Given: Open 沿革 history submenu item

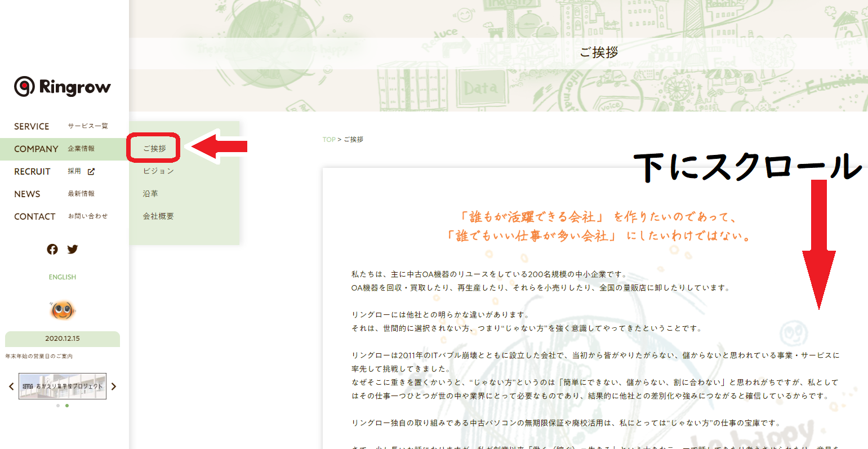Looking at the screenshot, I should pyautogui.click(x=150, y=193).
